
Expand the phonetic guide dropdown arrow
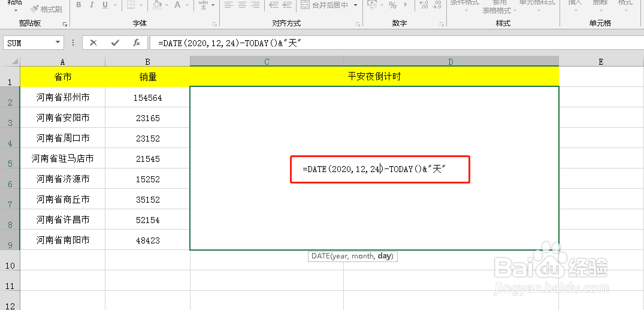(213, 5)
